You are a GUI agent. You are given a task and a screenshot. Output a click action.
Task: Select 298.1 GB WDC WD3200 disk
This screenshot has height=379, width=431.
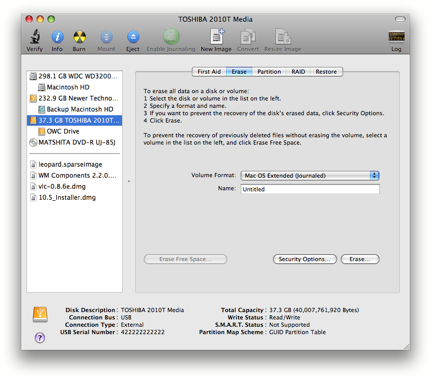point(75,76)
